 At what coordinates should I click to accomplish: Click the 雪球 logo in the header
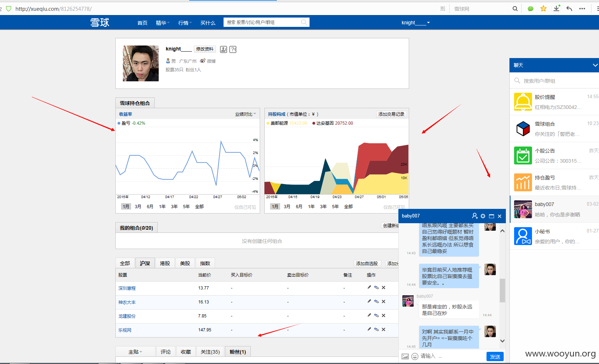click(100, 23)
